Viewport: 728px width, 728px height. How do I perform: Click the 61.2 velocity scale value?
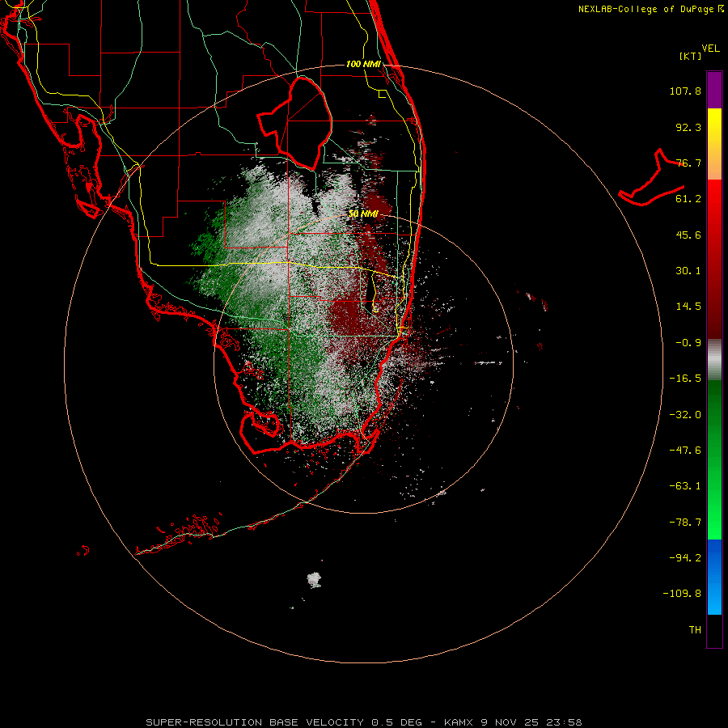[688, 199]
